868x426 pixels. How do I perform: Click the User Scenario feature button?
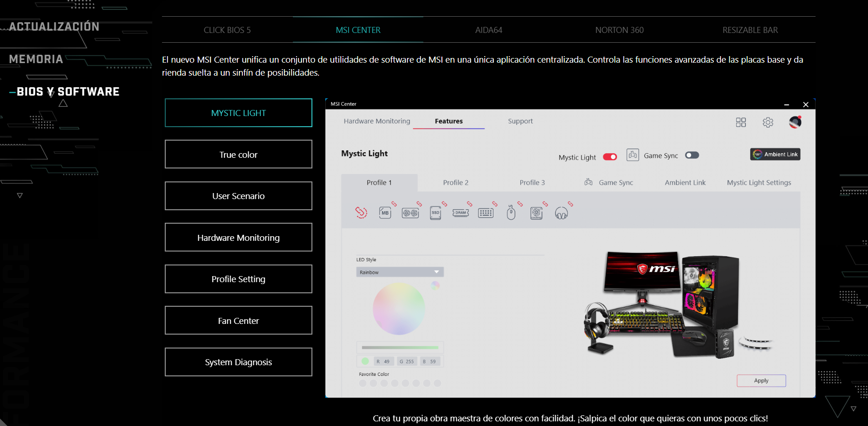[x=239, y=196]
